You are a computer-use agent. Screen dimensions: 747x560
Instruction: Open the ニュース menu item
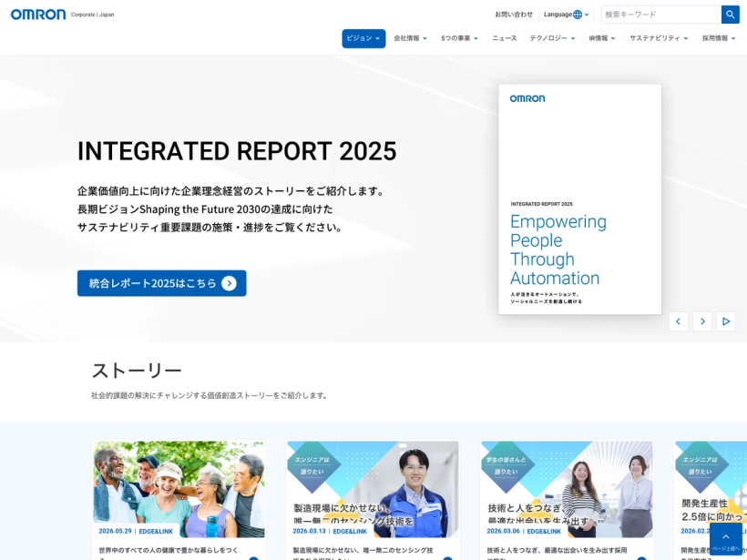[505, 38]
